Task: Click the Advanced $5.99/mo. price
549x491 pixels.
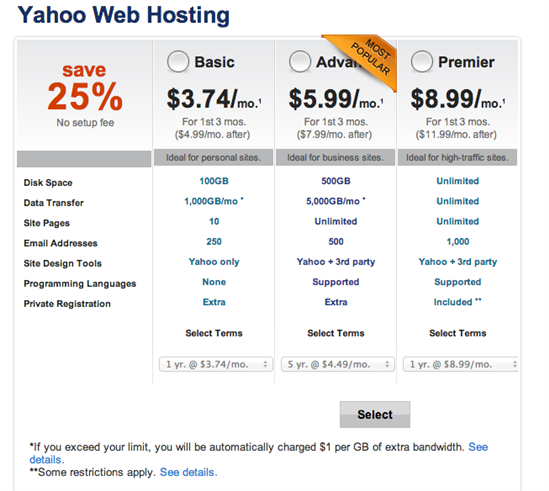Action: [335, 99]
